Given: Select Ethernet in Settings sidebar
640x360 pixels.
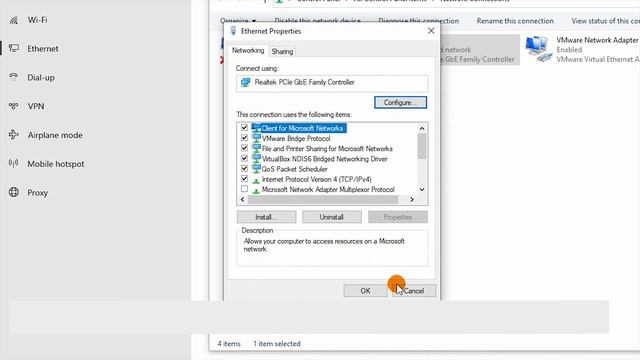Looking at the screenshot, I should [x=43, y=49].
